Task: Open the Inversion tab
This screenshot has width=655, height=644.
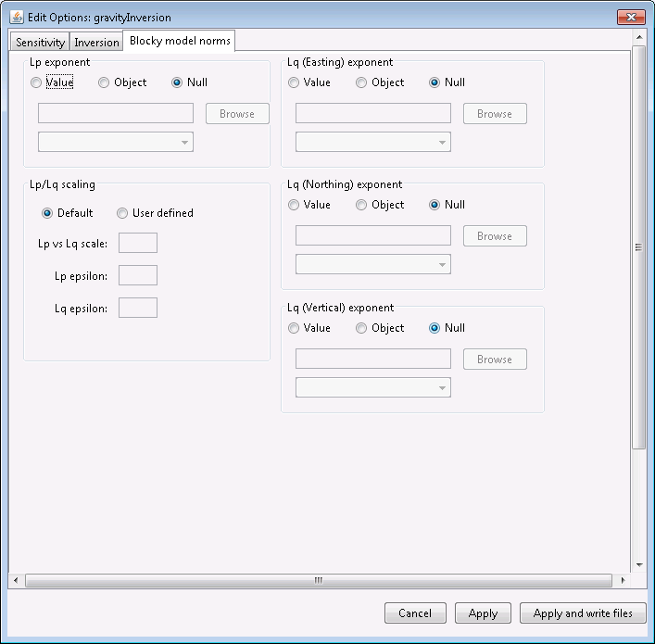Action: coord(96,43)
